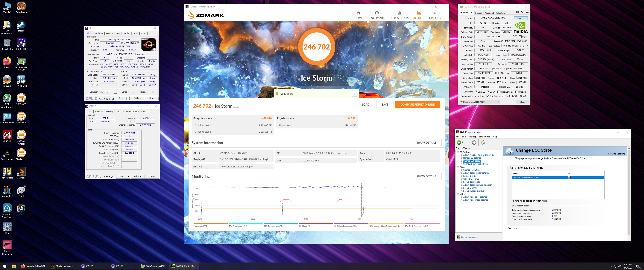Screen dimensions: 644x270
Task: Open the Advanced tab in GPU-Z
Action: pos(489,13)
